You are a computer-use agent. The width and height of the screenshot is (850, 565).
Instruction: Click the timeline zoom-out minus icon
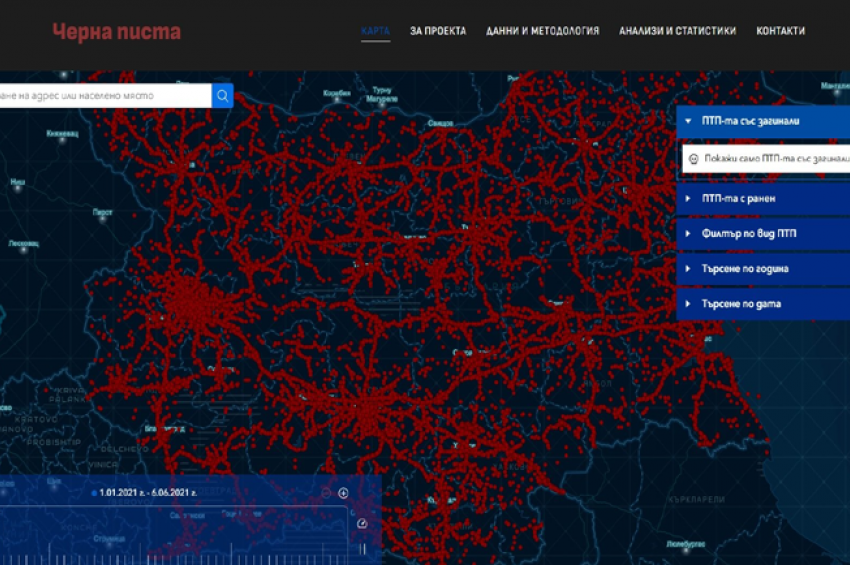point(326,493)
